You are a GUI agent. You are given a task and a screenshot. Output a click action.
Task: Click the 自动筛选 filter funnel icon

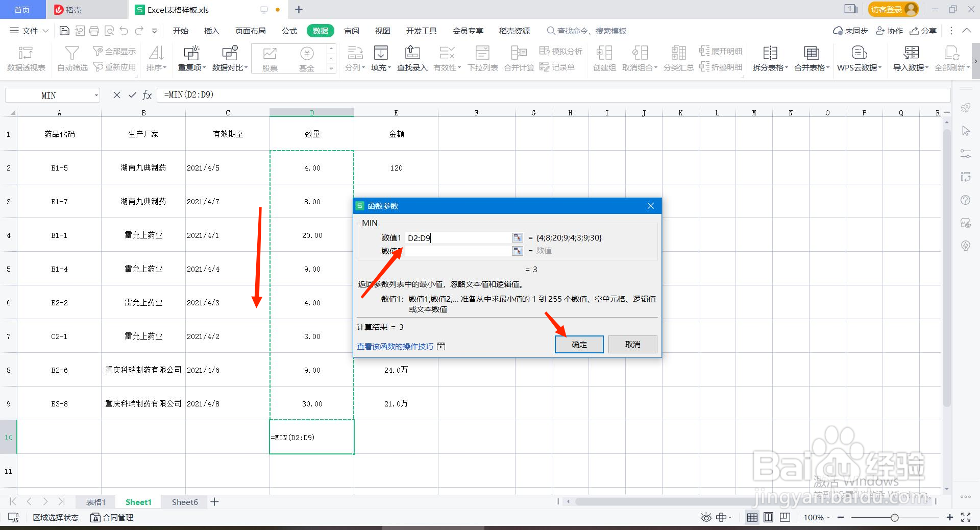72,53
